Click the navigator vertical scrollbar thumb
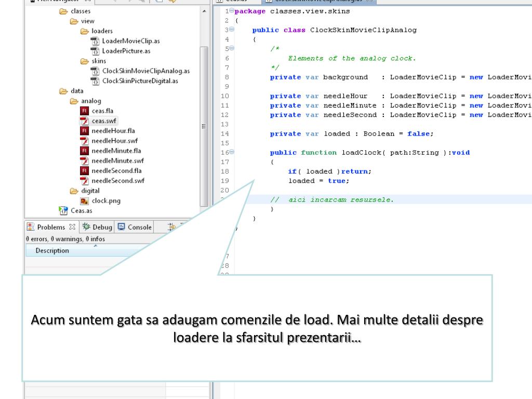The height and width of the screenshot is (399, 532). [204, 127]
